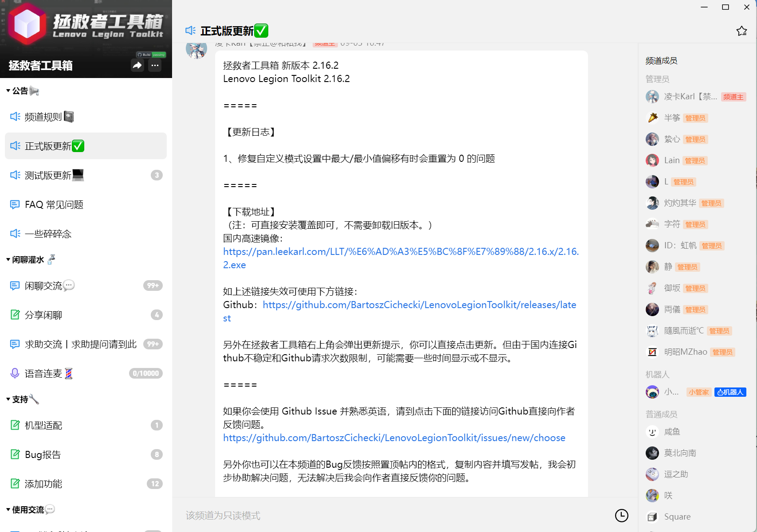Open the Bug报告 channel
The image size is (757, 532).
coord(86,454)
